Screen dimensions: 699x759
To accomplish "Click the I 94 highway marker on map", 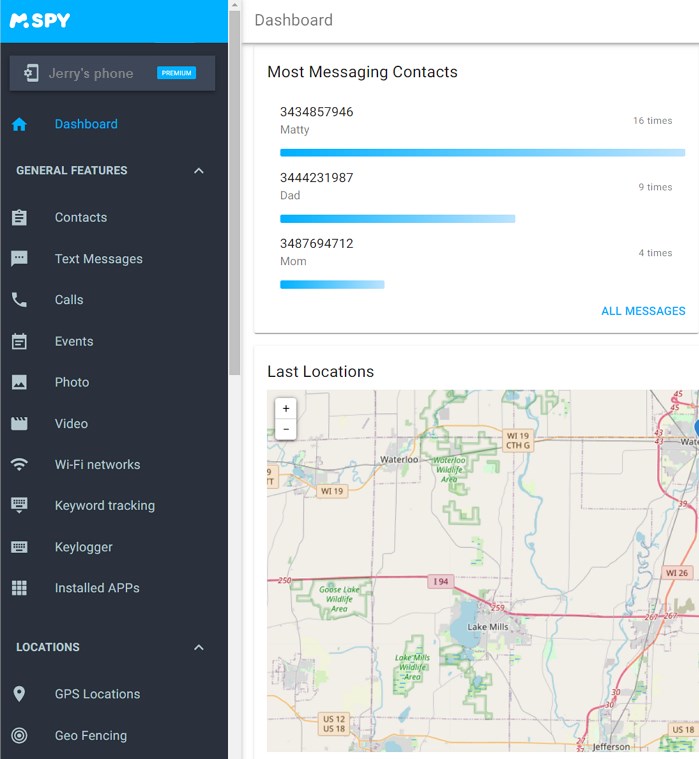I will tap(441, 581).
